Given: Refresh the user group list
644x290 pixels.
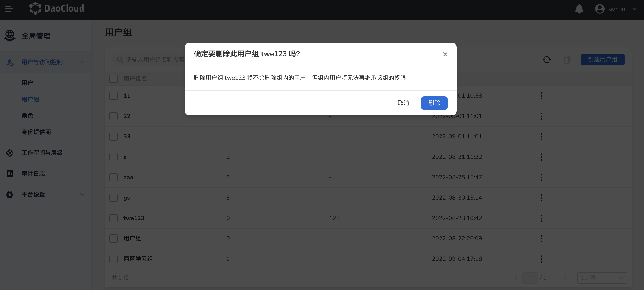Looking at the screenshot, I should (x=547, y=60).
